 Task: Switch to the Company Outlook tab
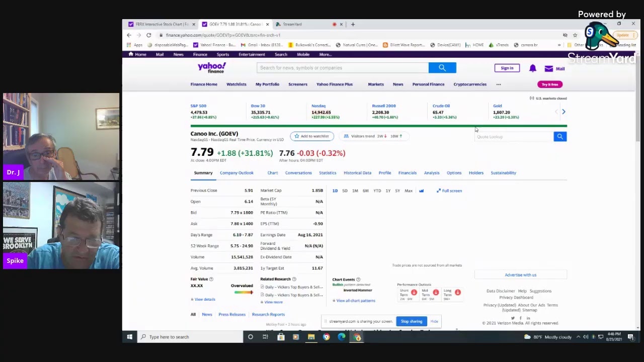[236, 173]
